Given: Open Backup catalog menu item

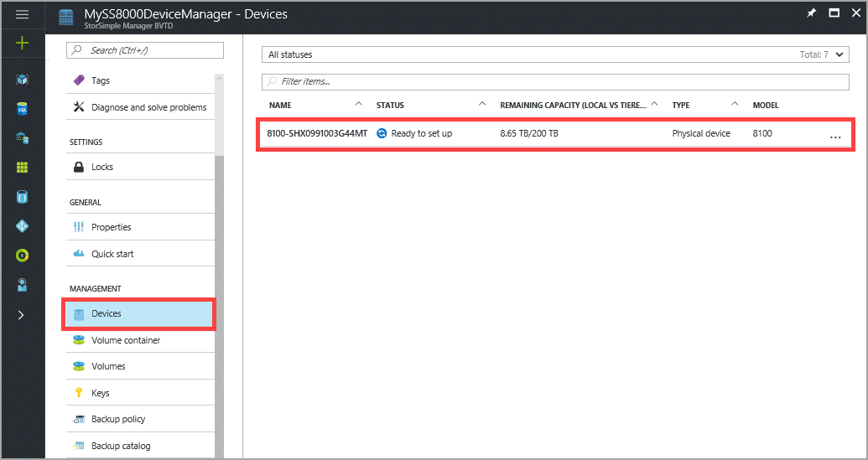Looking at the screenshot, I should tap(141, 446).
